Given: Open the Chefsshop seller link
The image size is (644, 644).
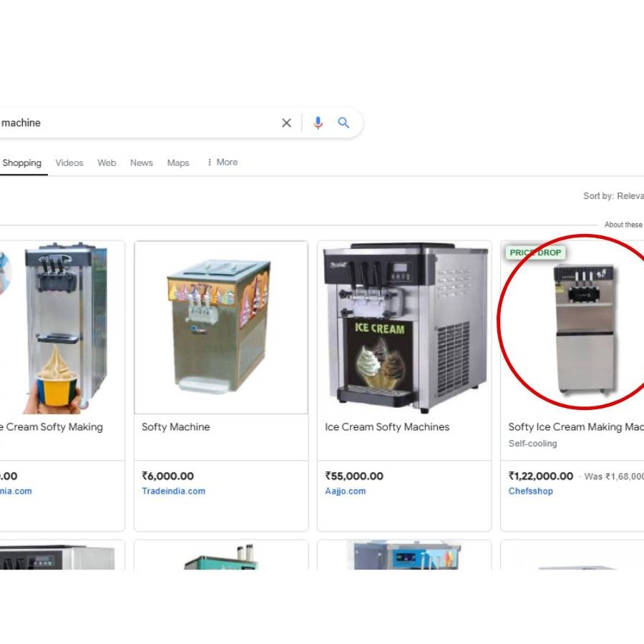Looking at the screenshot, I should (530, 491).
